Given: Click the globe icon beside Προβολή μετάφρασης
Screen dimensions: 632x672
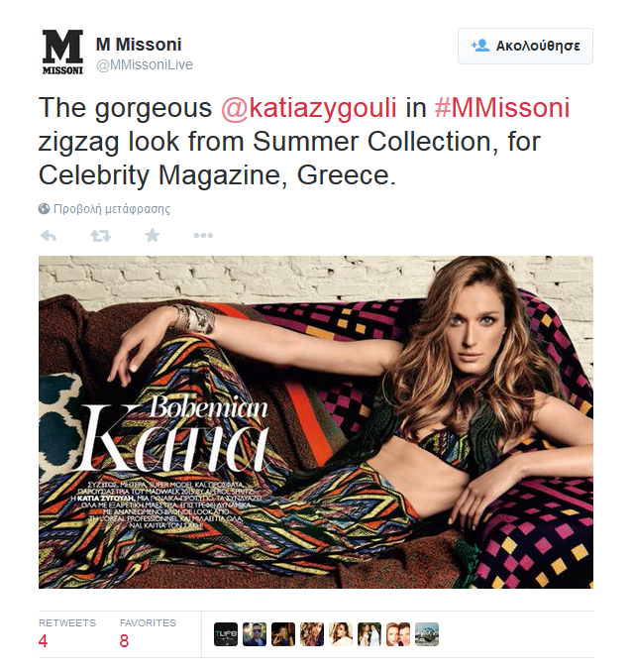Looking at the screenshot, I should coord(44,209).
